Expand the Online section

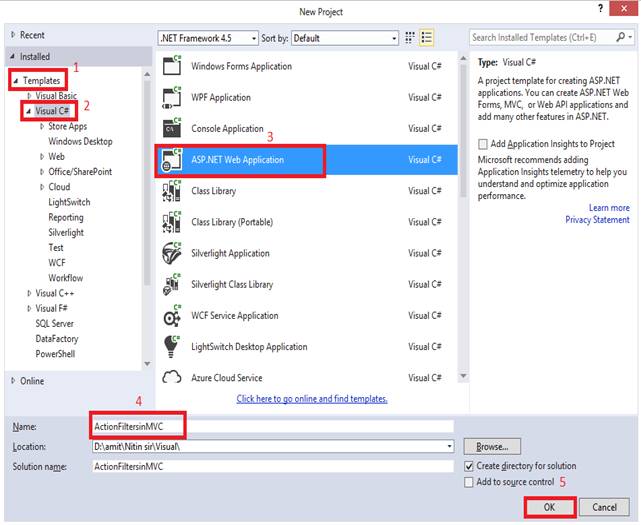[x=13, y=381]
